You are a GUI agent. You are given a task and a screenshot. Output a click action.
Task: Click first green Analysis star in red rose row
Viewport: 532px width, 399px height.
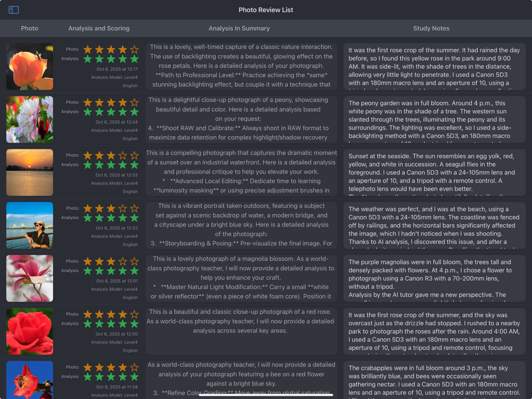(88, 323)
